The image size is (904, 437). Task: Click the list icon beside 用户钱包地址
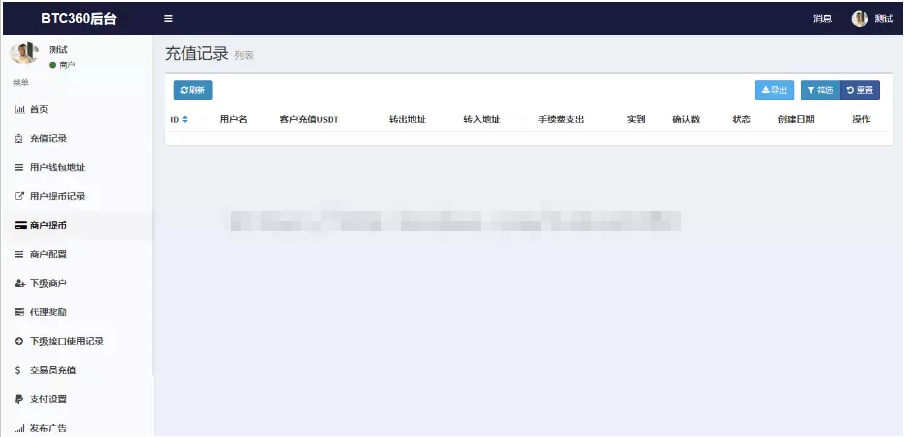[18, 168]
